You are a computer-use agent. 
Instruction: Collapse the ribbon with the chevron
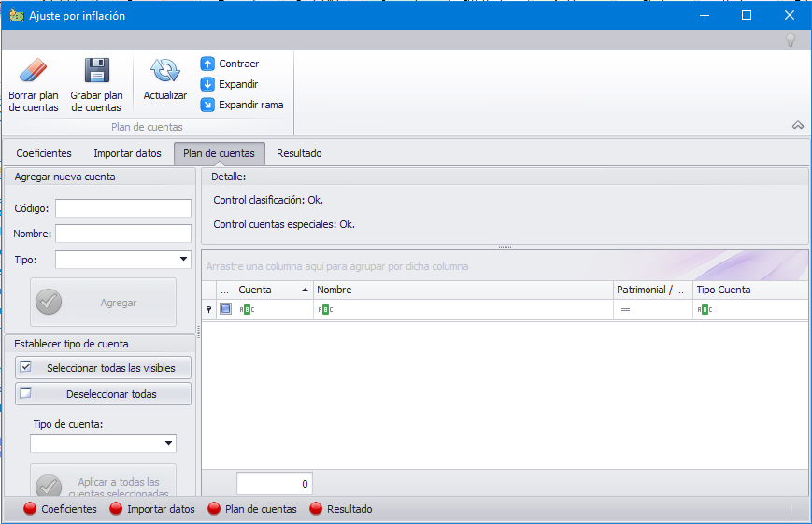coord(797,125)
